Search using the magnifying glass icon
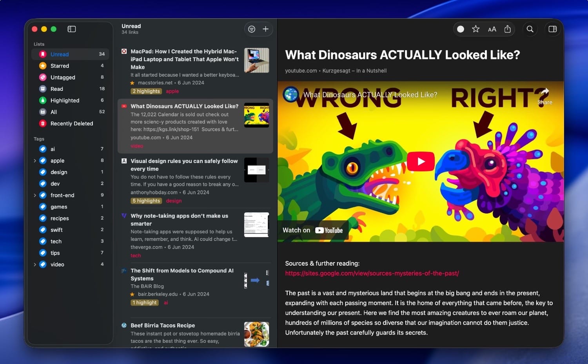588x364 pixels. (x=530, y=29)
